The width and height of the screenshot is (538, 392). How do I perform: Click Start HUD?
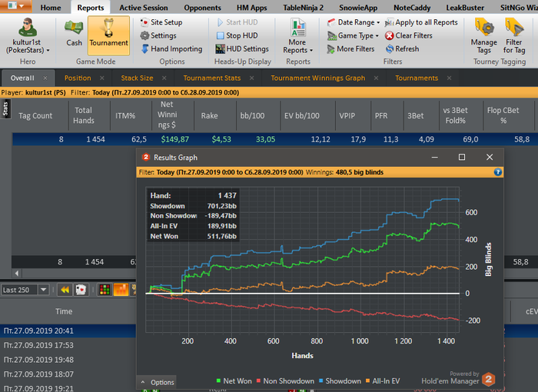[237, 22]
